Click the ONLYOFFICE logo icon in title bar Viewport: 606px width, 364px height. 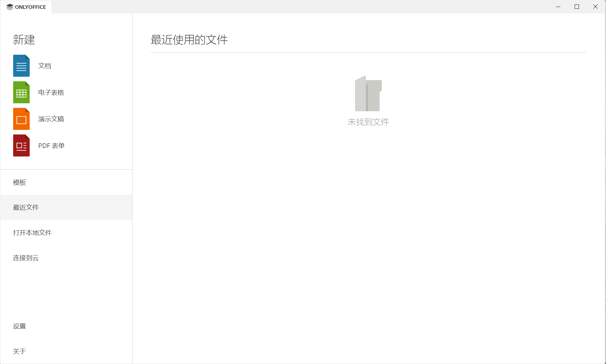(10, 7)
